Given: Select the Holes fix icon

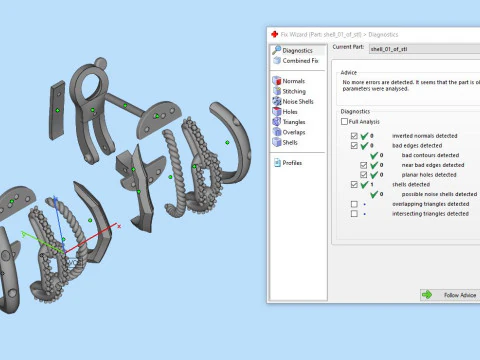Looking at the screenshot, I should 277,112.
